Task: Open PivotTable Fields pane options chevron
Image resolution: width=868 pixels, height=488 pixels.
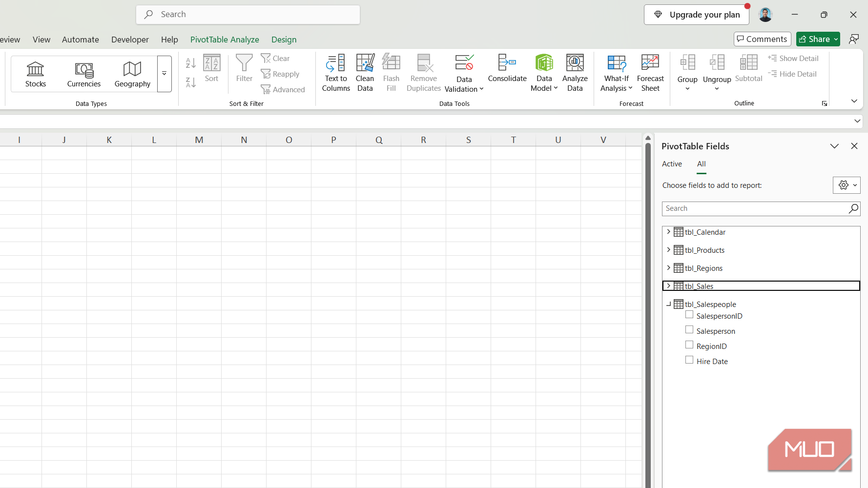Action: pyautogui.click(x=834, y=146)
